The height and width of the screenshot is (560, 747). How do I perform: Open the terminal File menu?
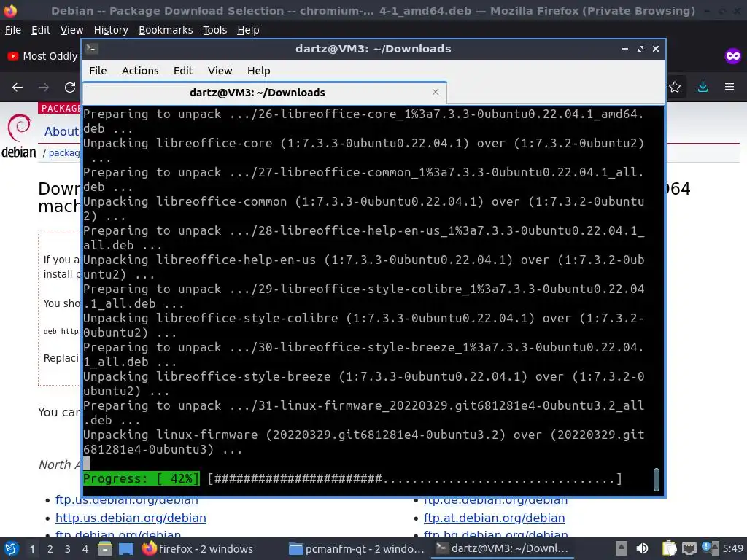[98, 71]
